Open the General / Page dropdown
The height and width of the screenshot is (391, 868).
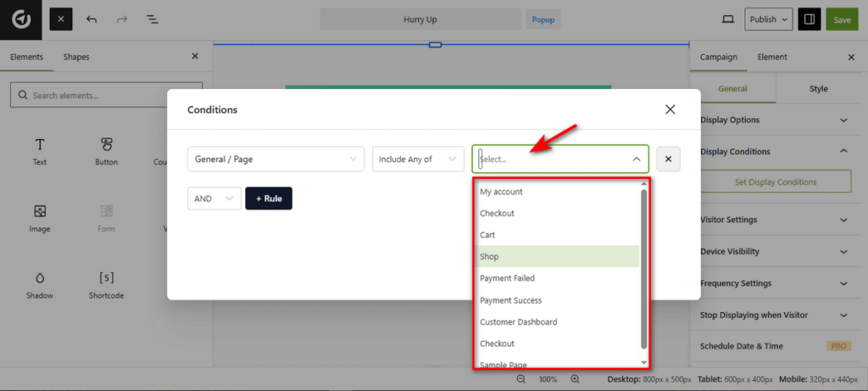click(x=275, y=159)
